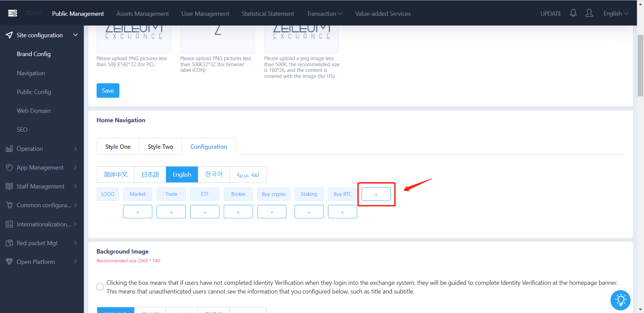644x313 pixels.
Task: Select the 简体中文 language tab
Action: click(116, 174)
